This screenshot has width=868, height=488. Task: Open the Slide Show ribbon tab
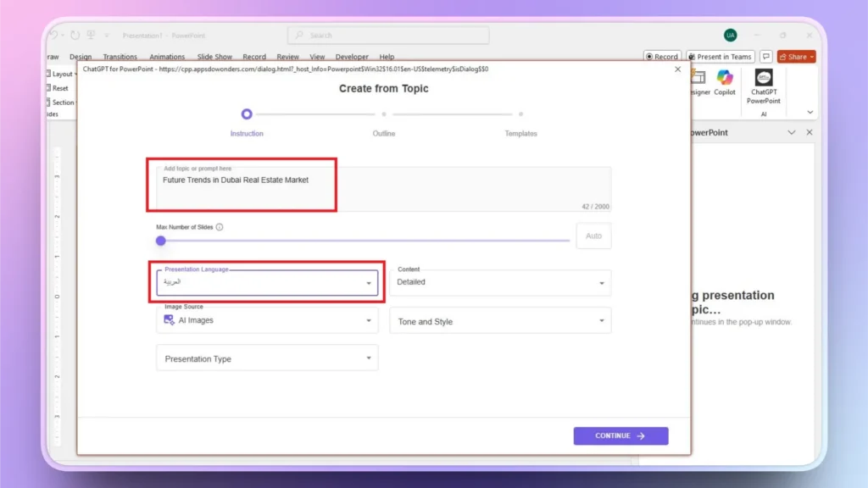pyautogui.click(x=214, y=56)
